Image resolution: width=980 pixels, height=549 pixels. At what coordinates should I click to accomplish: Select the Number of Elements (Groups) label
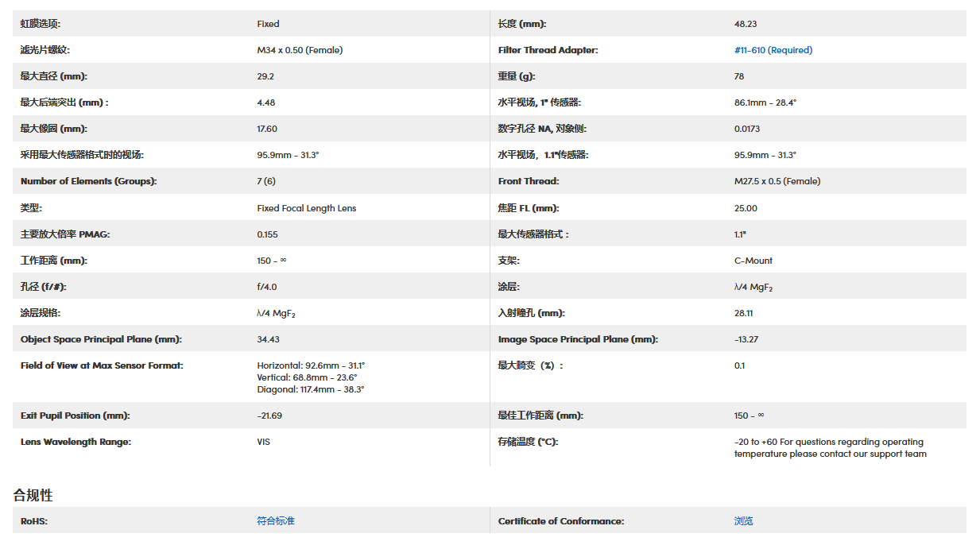click(x=88, y=181)
